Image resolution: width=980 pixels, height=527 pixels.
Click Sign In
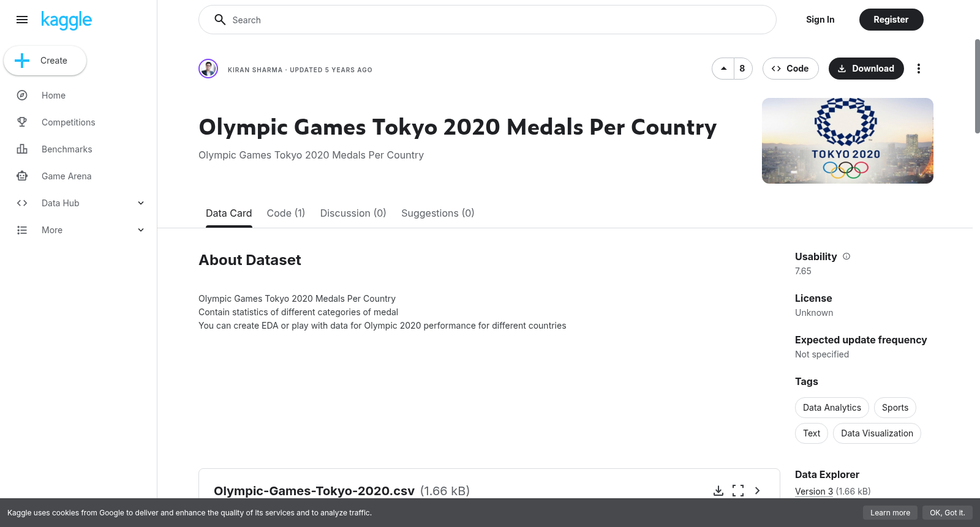click(x=820, y=20)
